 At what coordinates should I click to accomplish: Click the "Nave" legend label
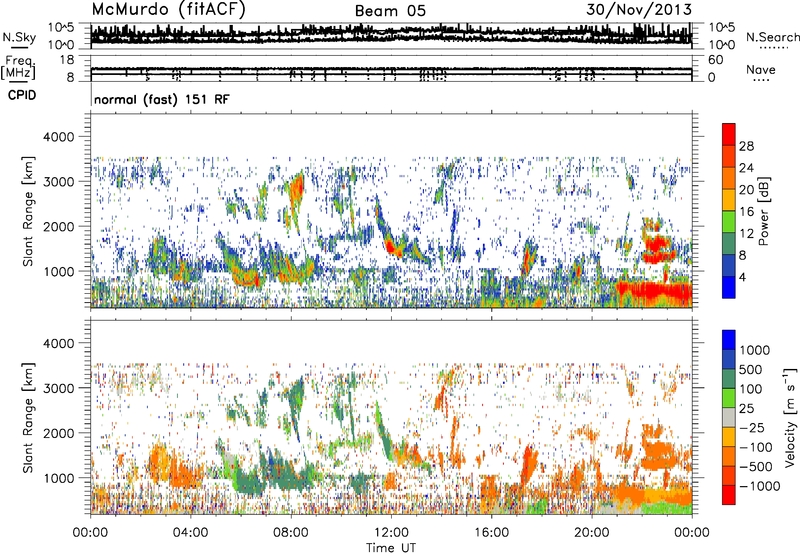[x=761, y=69]
